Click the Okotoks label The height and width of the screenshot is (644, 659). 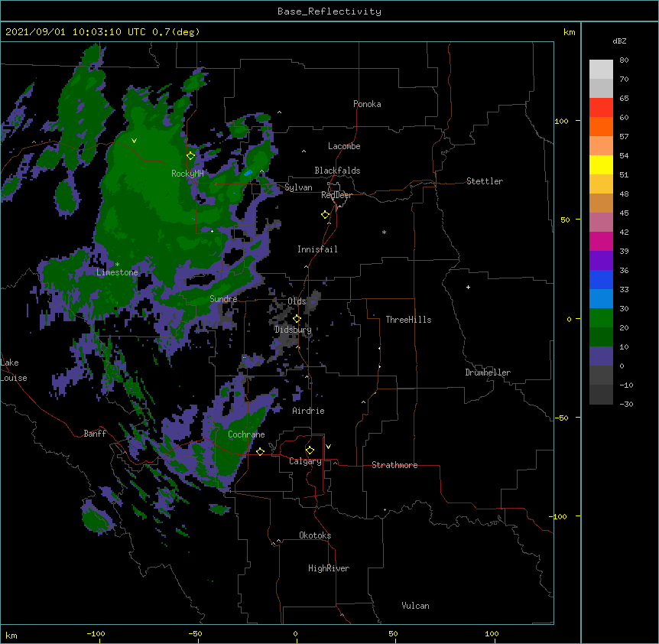pos(315,535)
